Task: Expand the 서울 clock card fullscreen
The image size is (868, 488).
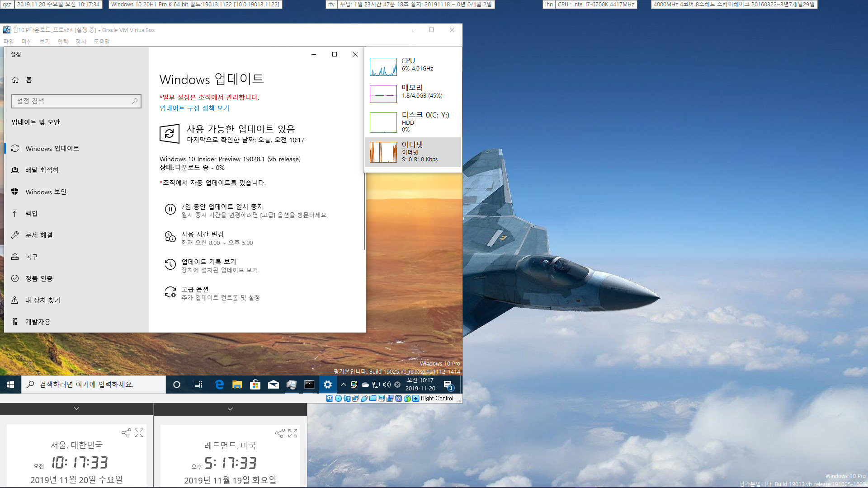Action: click(x=139, y=433)
